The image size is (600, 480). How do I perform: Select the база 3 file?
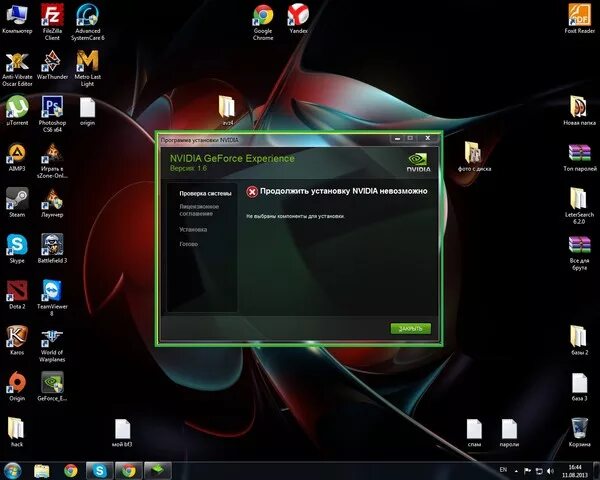pos(579,387)
